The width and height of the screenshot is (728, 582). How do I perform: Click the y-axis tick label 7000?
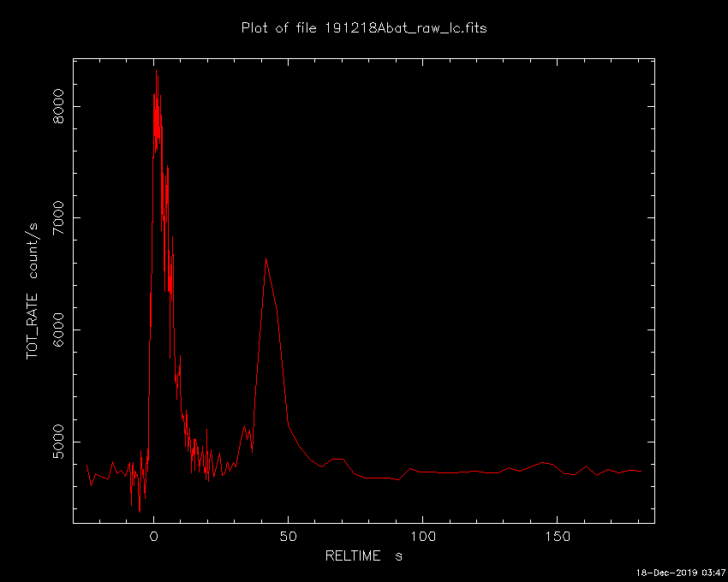tap(59, 217)
